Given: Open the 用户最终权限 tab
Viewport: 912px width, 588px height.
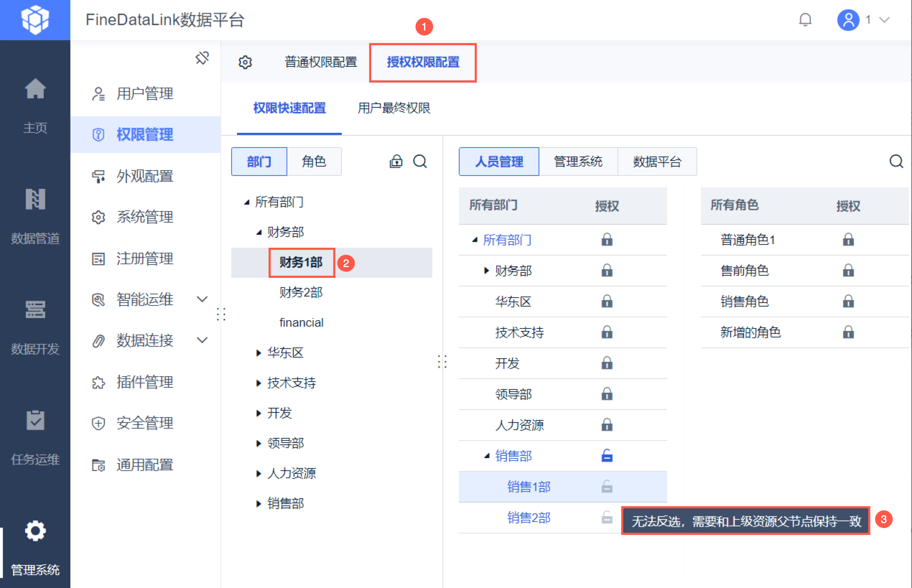Looking at the screenshot, I should tap(394, 108).
